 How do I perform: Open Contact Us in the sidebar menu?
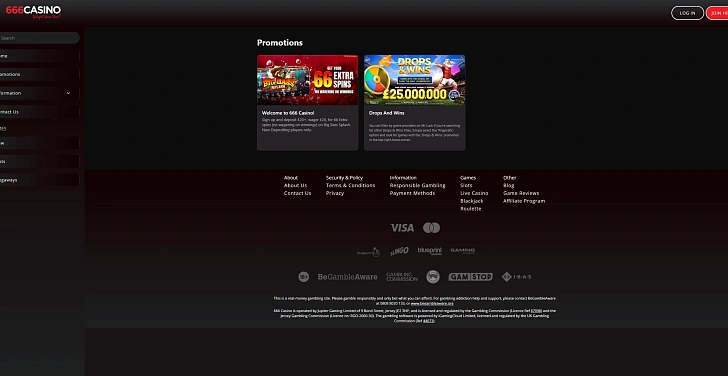39,112
